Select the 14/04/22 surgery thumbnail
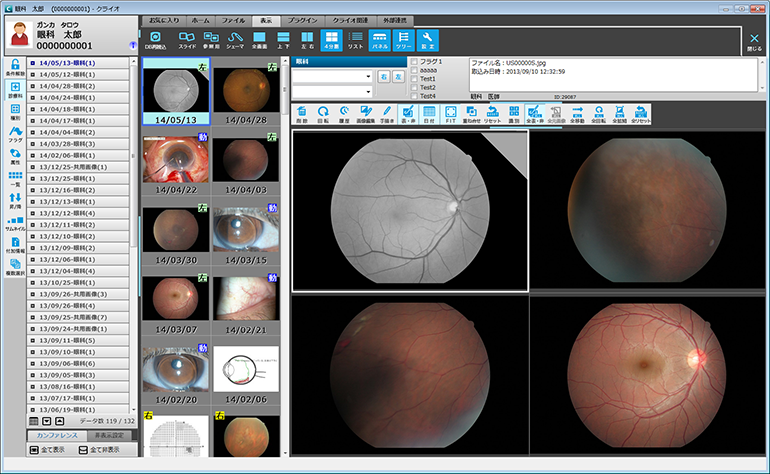The height and width of the screenshot is (474, 770). tap(176, 165)
